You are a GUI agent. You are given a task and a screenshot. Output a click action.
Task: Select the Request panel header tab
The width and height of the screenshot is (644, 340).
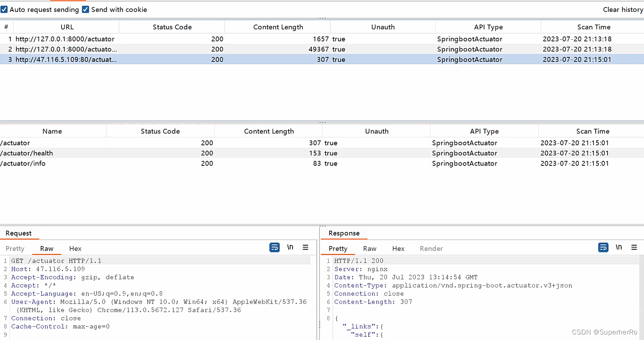pyautogui.click(x=19, y=233)
